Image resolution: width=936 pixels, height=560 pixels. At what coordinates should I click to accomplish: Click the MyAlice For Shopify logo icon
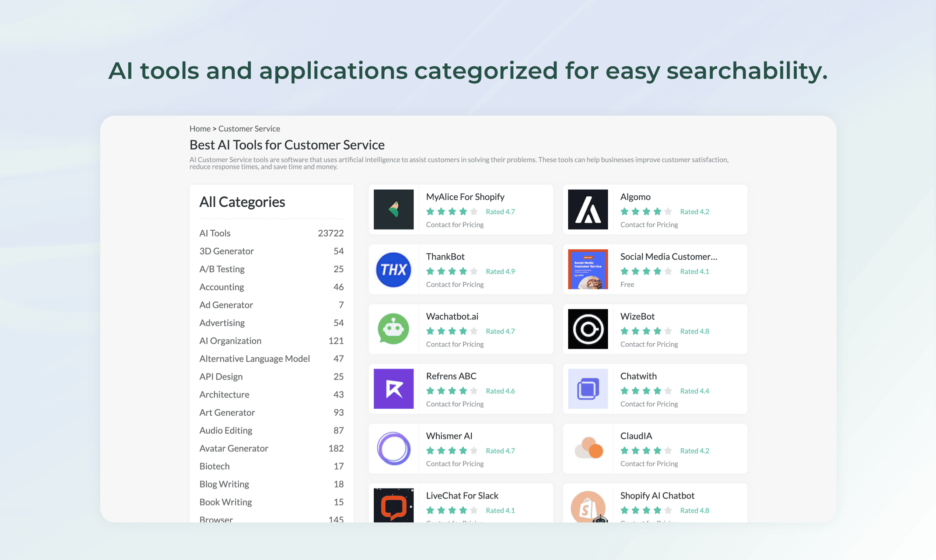tap(393, 209)
